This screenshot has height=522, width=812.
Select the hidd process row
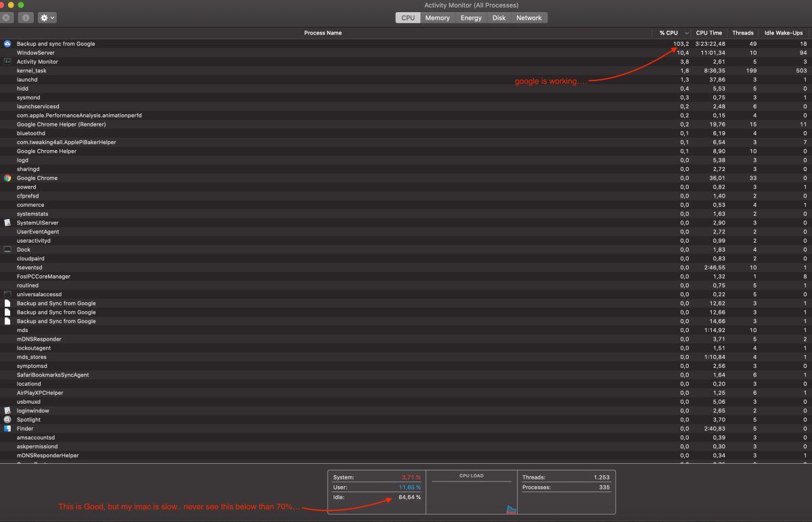406,89
